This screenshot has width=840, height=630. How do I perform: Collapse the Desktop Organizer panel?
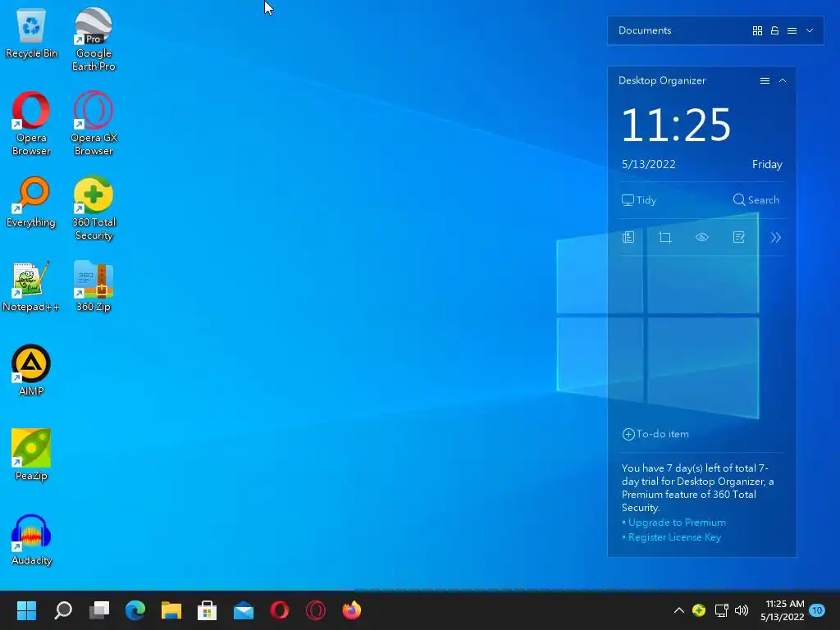click(x=782, y=80)
